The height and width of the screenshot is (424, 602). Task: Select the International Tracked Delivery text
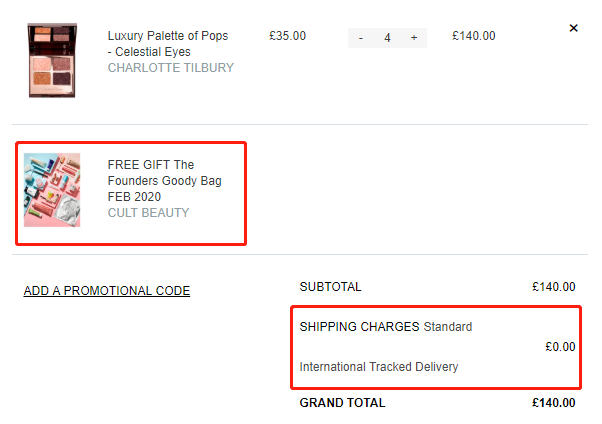point(379,367)
